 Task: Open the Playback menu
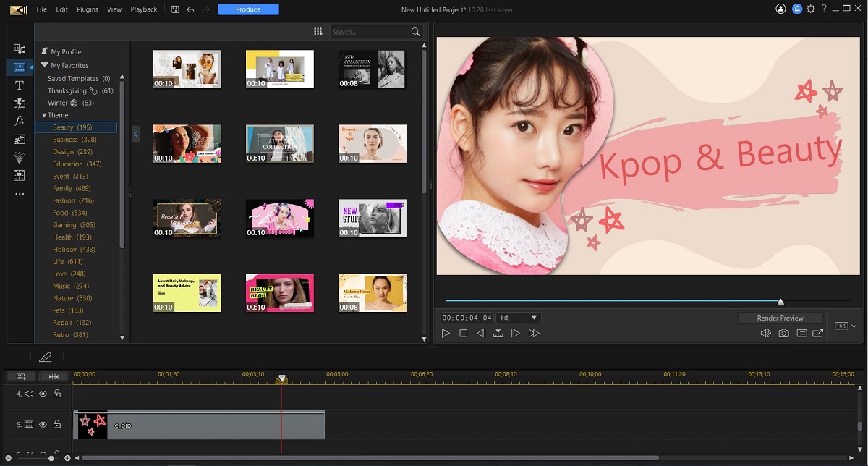[144, 9]
